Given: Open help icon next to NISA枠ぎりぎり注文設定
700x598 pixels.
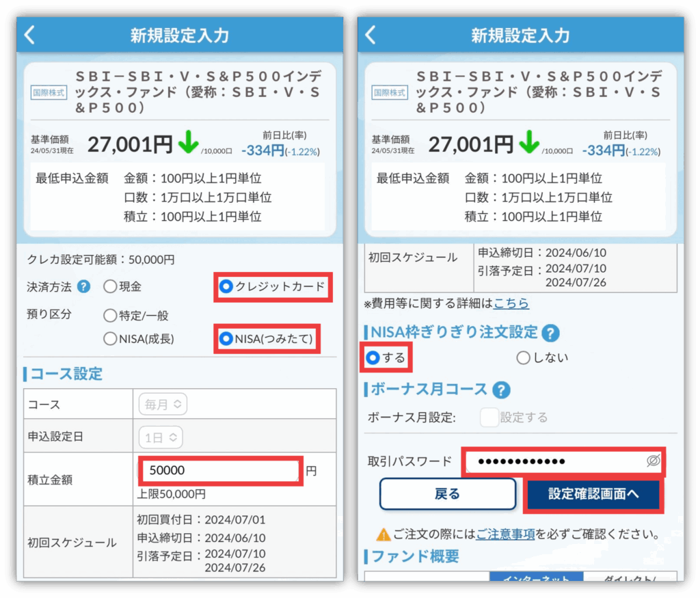Looking at the screenshot, I should tap(550, 333).
